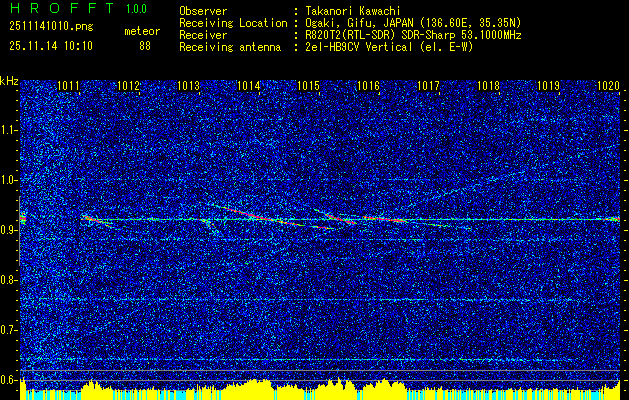Viewport: 629px width, 400px height.
Task: Click the 0.9 kHz frequency label
Action: pyautogui.click(x=9, y=230)
